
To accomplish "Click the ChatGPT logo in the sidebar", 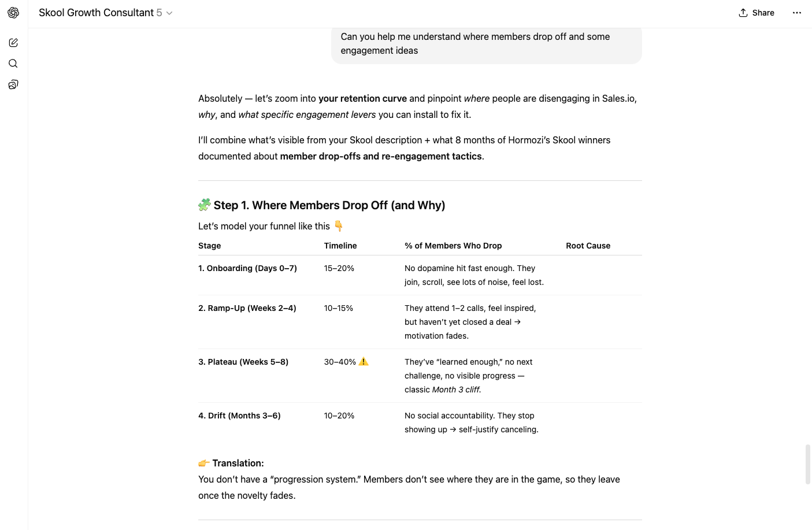I will pyautogui.click(x=13, y=13).
